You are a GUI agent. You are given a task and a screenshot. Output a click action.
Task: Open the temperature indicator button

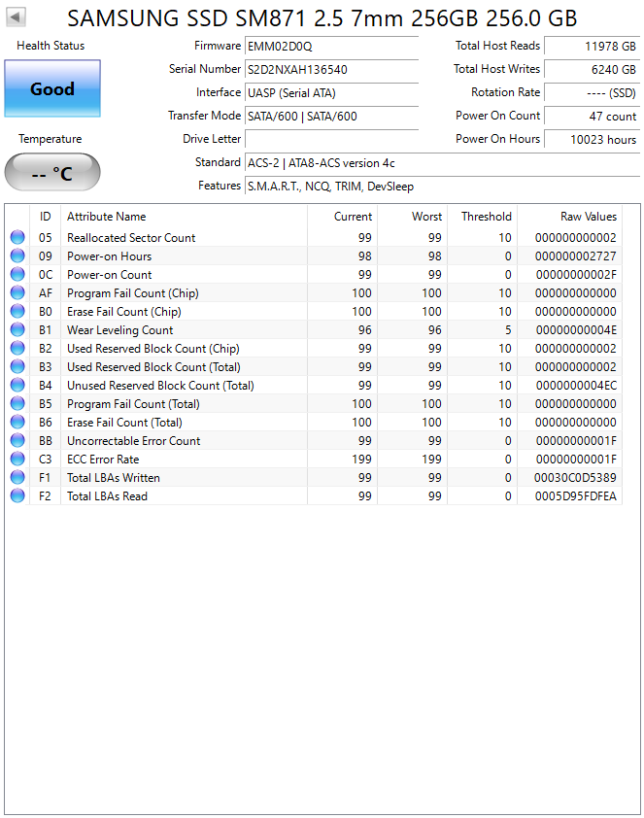coord(52,172)
